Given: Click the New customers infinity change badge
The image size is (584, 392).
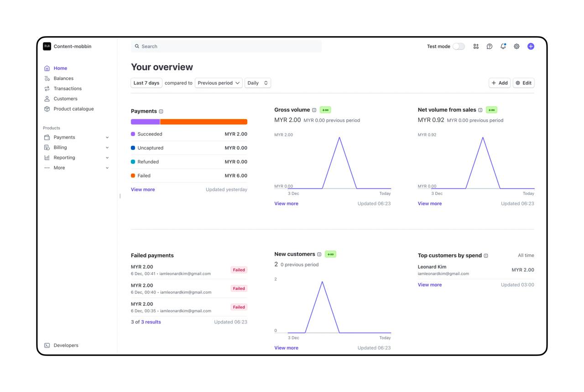Looking at the screenshot, I should 330,254.
